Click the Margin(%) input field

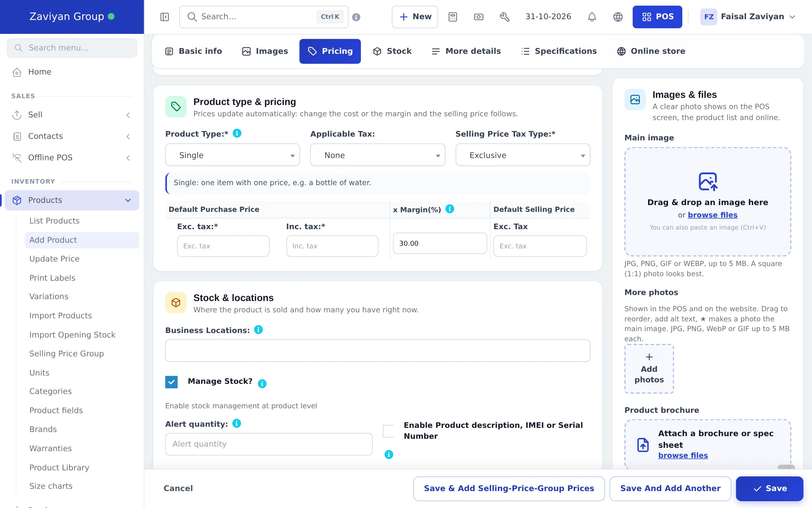point(440,243)
